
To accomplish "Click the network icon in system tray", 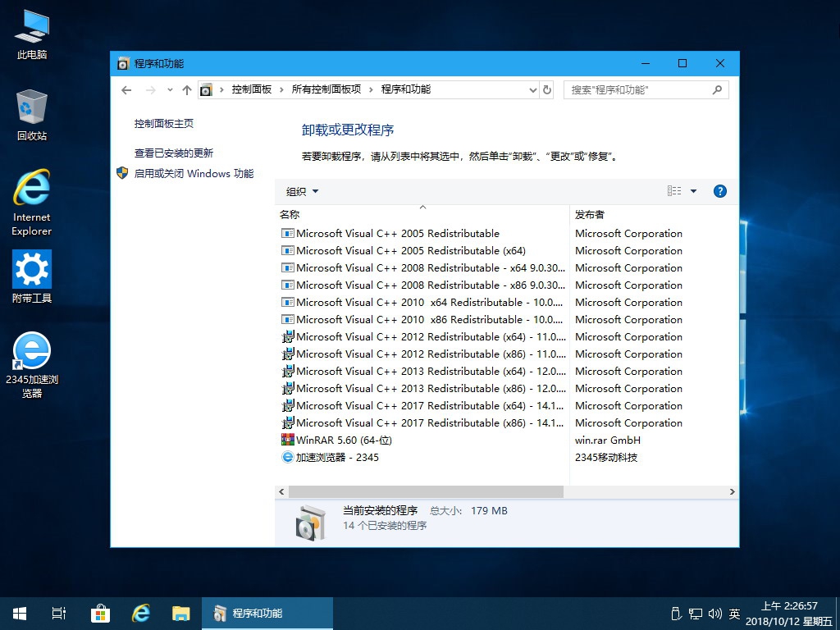I will pyautogui.click(x=696, y=614).
